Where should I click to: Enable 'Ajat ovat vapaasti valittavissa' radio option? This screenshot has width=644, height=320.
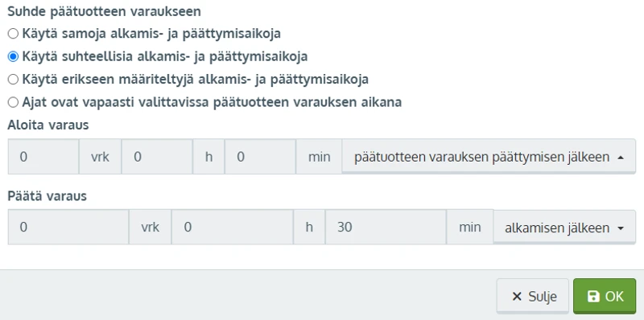(13, 103)
